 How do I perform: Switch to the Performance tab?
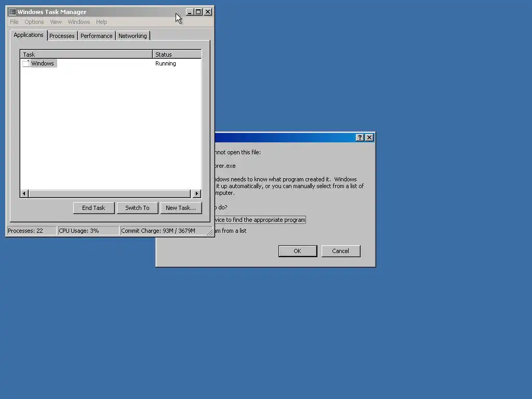tap(96, 36)
